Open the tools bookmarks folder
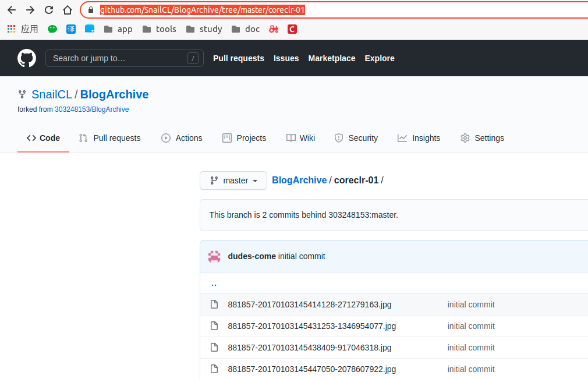Image resolution: width=588 pixels, height=379 pixels. [x=160, y=29]
